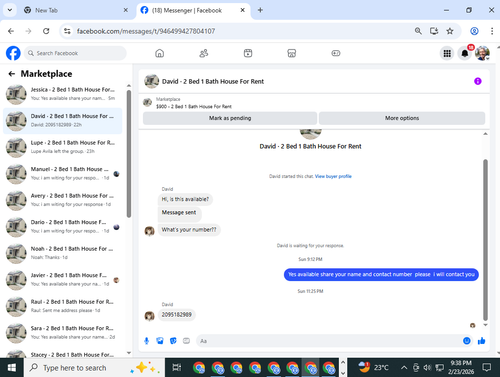Open the Watch video icon

248,53
